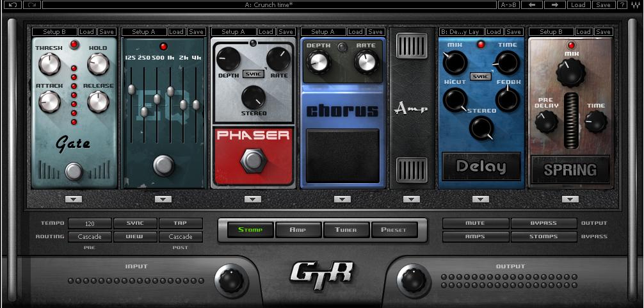Click the OUTPUT level knob
This screenshot has height=308, width=644.
click(x=413, y=281)
